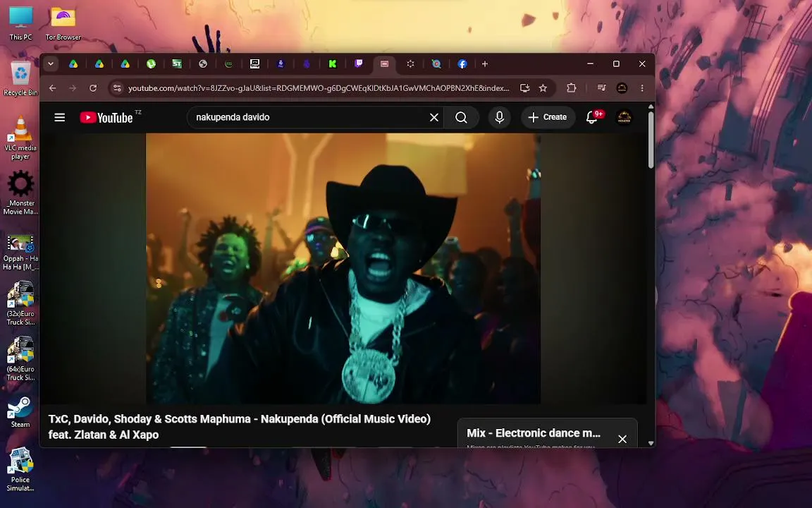Screen dimensions: 812x508
Task: Go back with the browser back arrow
Action: [52, 88]
